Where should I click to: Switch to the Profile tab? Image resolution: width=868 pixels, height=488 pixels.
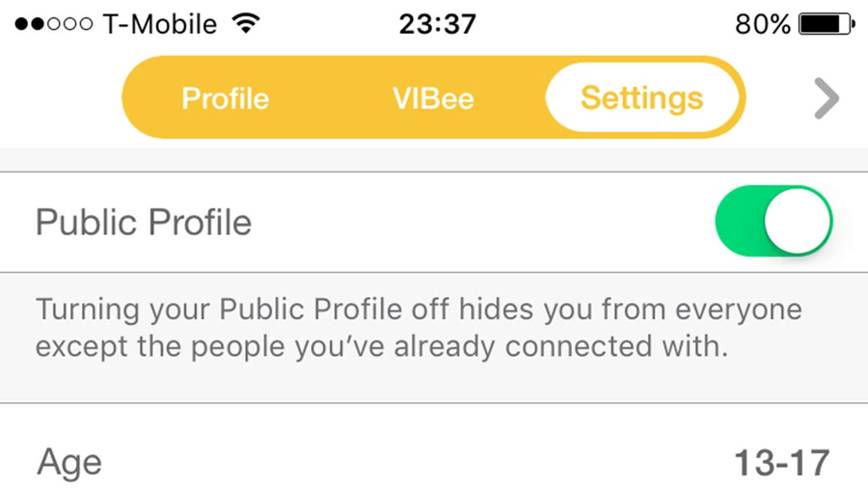pos(226,98)
